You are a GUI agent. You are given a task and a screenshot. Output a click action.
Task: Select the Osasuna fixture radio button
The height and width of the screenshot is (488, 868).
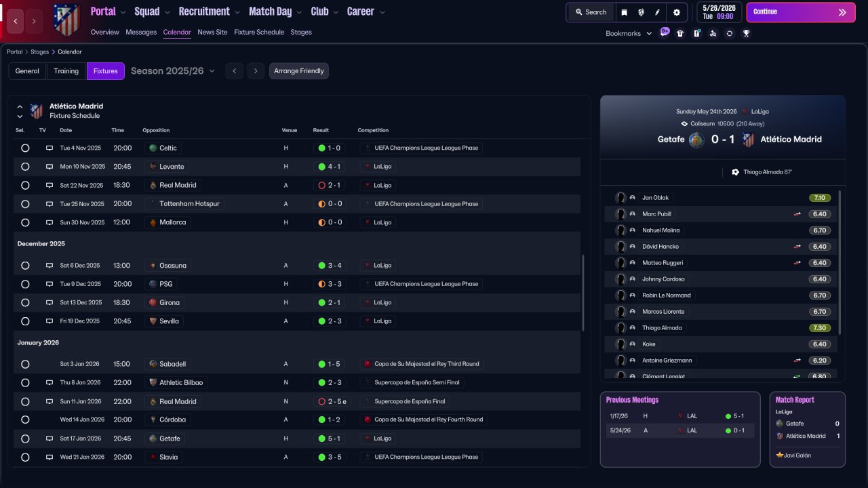25,266
